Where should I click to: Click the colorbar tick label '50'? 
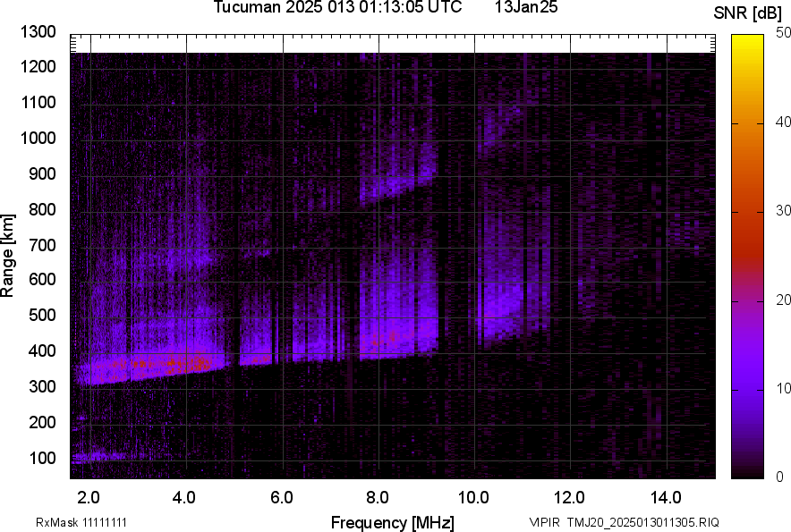click(x=784, y=33)
